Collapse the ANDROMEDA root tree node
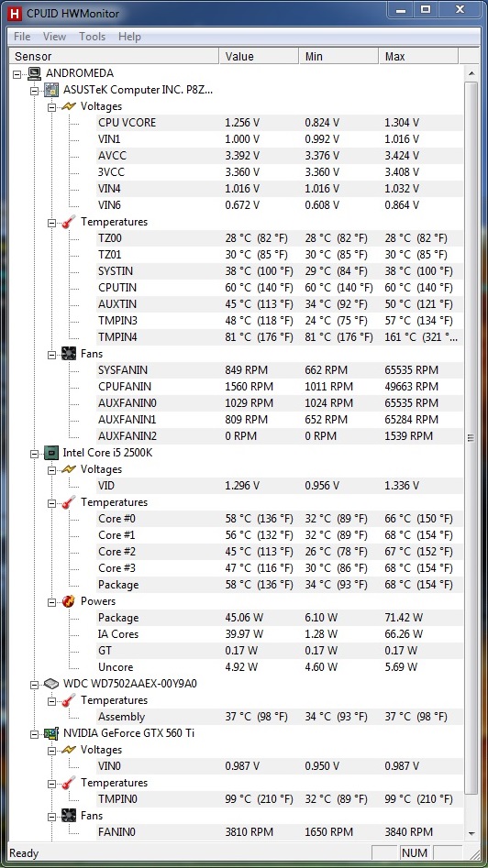Screen dimensions: 488x868 pos(17,73)
